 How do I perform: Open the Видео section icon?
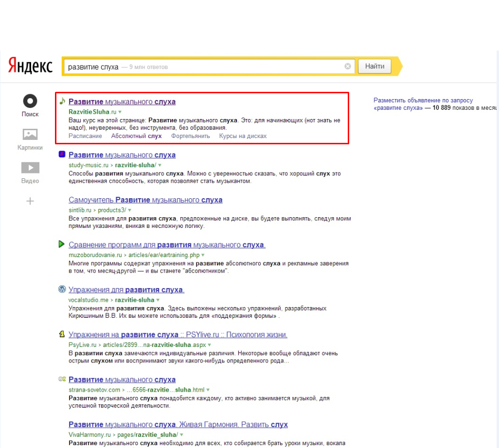tap(30, 168)
